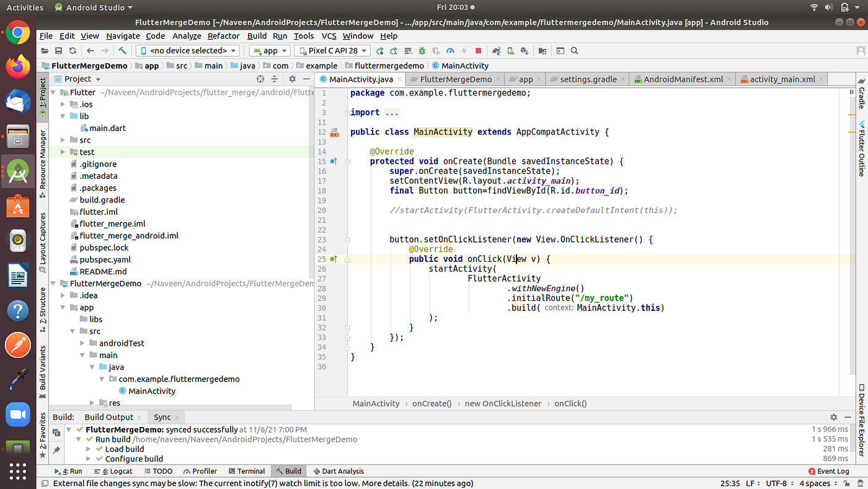Image resolution: width=868 pixels, height=489 pixels.
Task: Open Postman from the Ubuntu dock
Action: (x=17, y=344)
